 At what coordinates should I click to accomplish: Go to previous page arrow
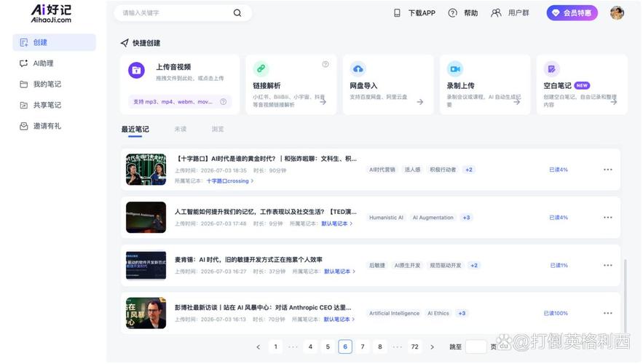[258, 347]
